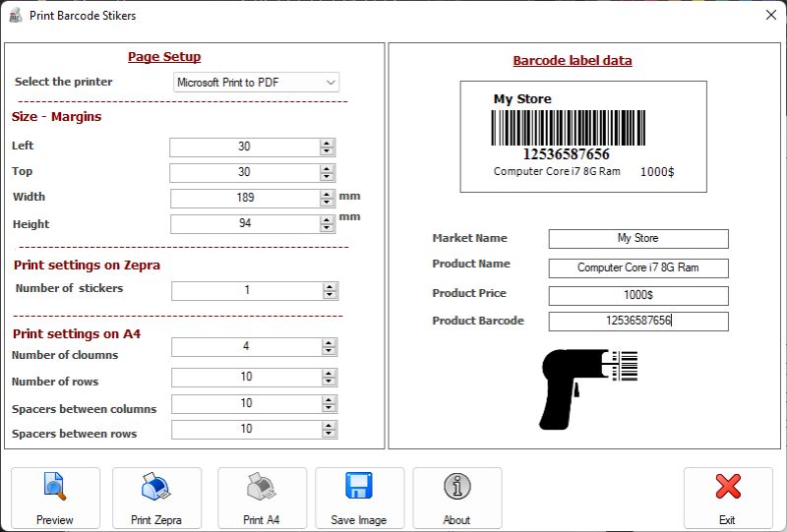787x532 pixels.
Task: Open the Select the printer dropdown
Action: click(x=256, y=83)
